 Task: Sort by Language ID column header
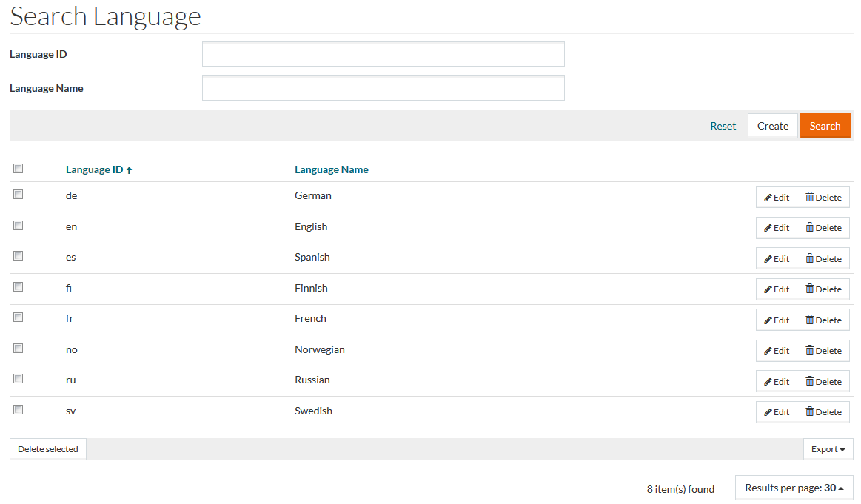(x=94, y=169)
